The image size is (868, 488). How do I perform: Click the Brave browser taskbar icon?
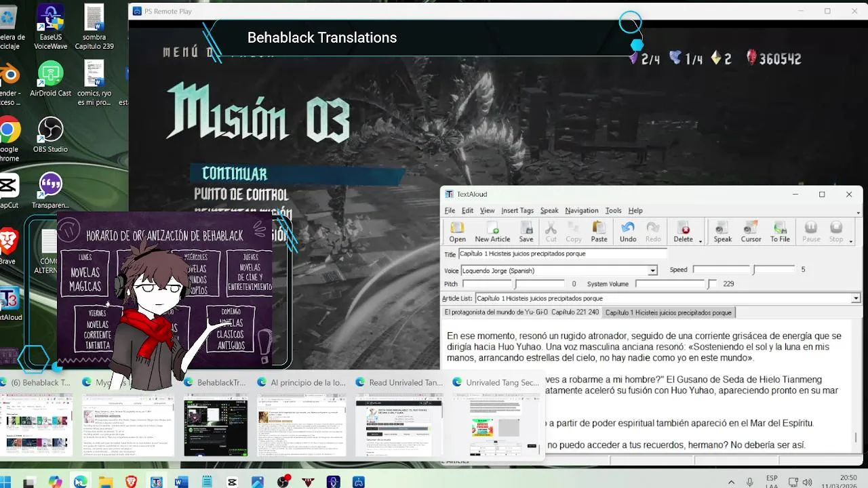(x=131, y=482)
